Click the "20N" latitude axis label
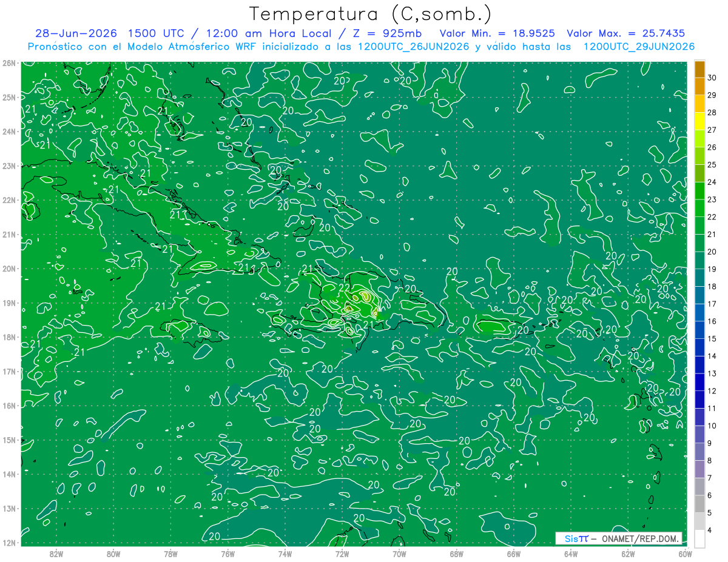The image size is (728, 562). [9, 269]
